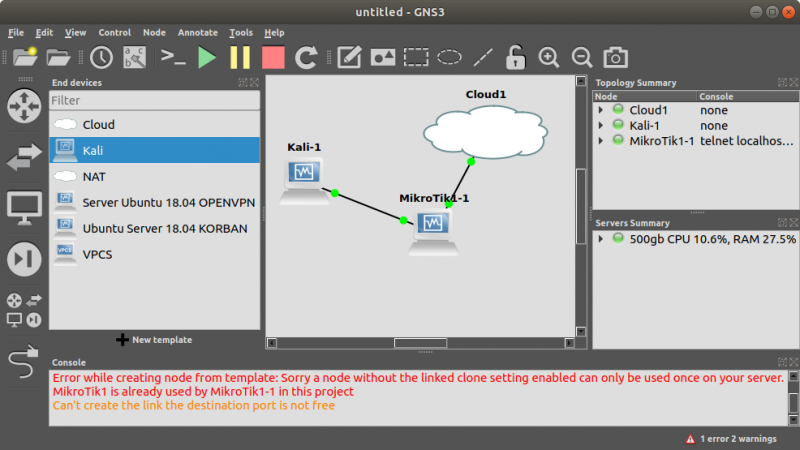Expand the Cloud1 node in Topology Summary
The width and height of the screenshot is (800, 450).
point(601,110)
